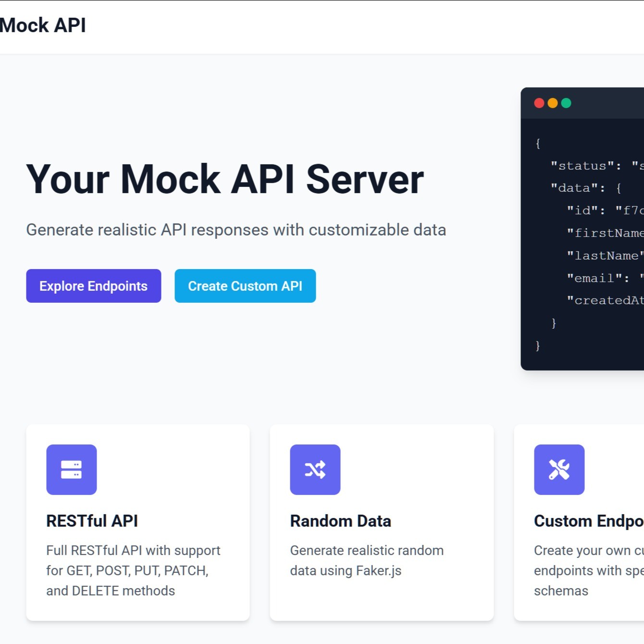This screenshot has width=644, height=644.
Task: Click the "Your Mock API Server" headline
Action: click(x=225, y=179)
